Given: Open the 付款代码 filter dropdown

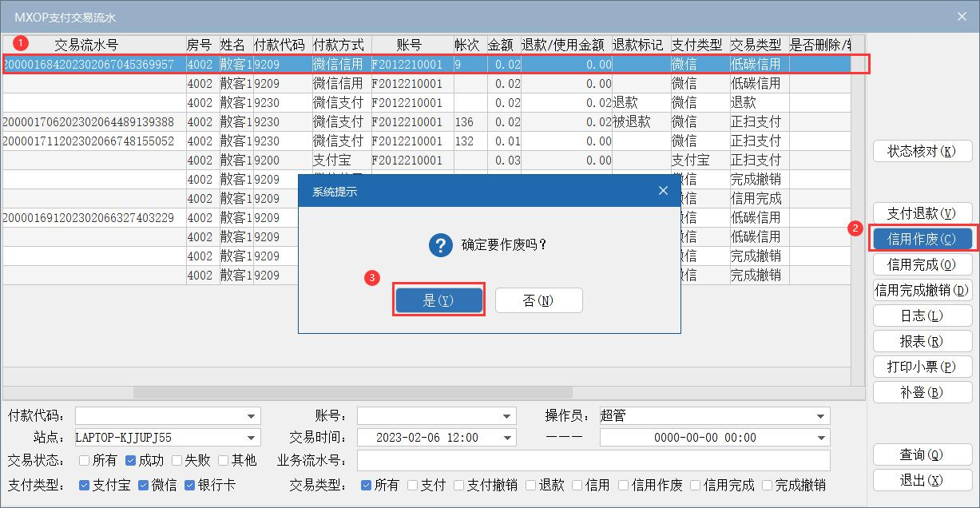Looking at the screenshot, I should (252, 416).
